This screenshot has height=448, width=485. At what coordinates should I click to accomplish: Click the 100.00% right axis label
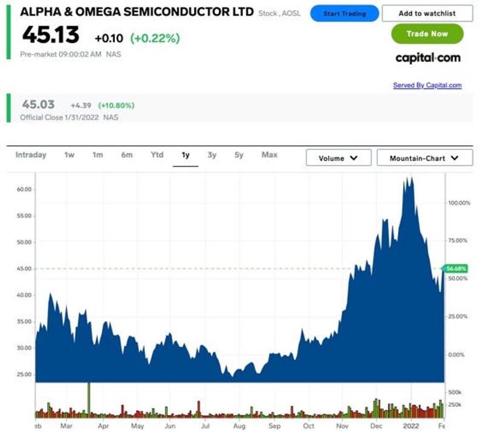[x=460, y=203]
